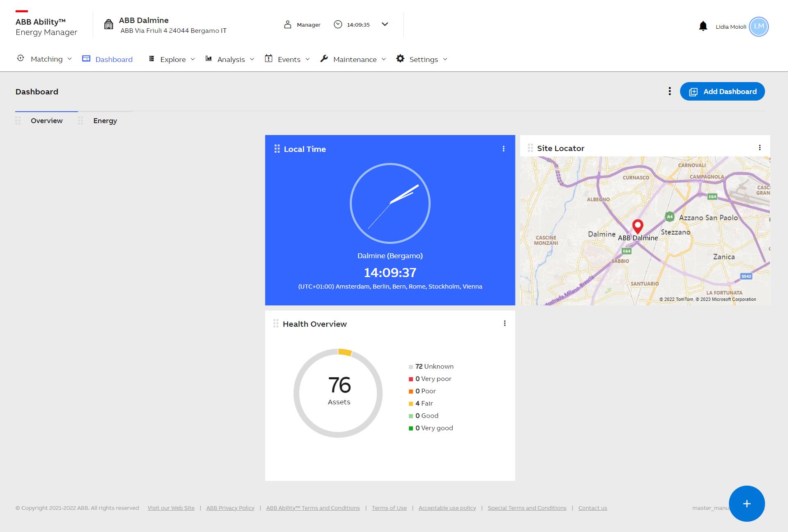Click the Site Locator drag handle
Screen dimensions: 788x532
click(530, 148)
